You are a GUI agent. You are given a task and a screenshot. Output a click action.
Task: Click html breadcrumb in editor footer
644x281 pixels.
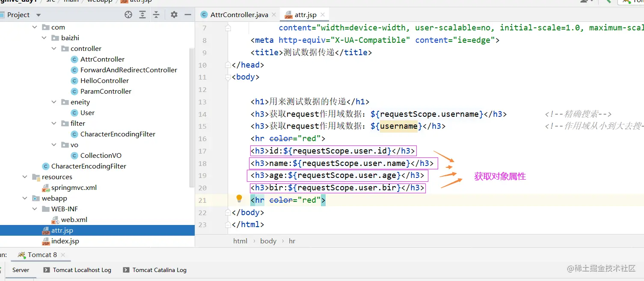[x=240, y=241]
